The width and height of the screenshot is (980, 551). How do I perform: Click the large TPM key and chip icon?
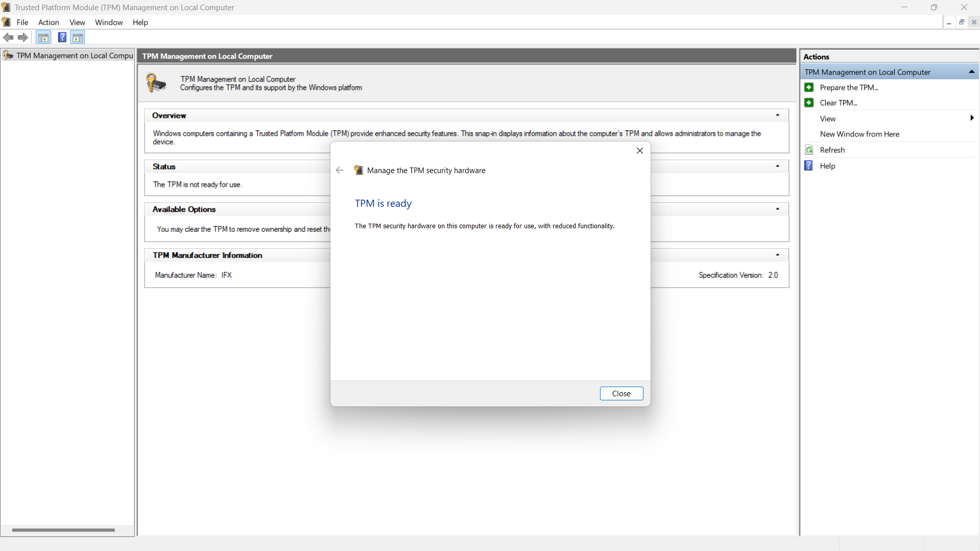pyautogui.click(x=156, y=83)
